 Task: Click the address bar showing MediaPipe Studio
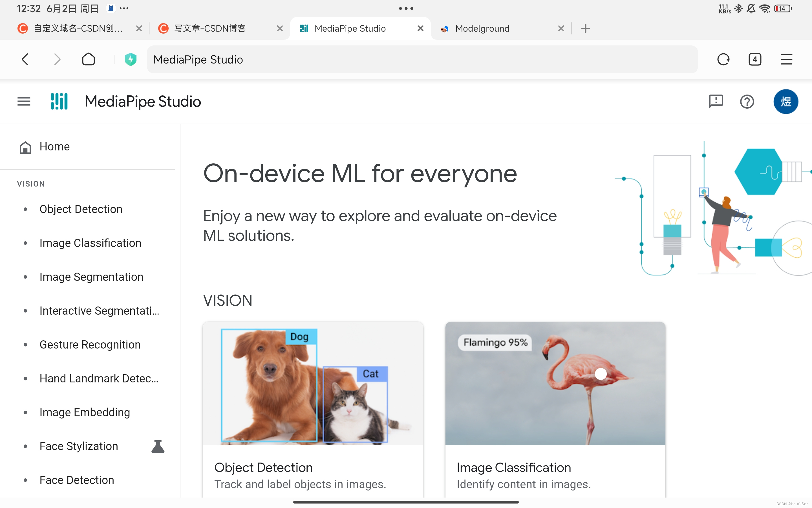(422, 60)
